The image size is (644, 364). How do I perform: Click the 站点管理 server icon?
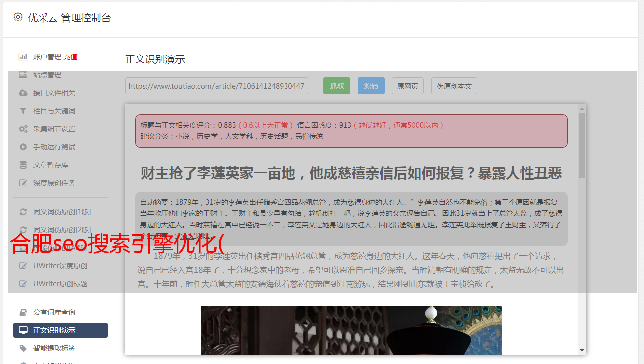[23, 75]
